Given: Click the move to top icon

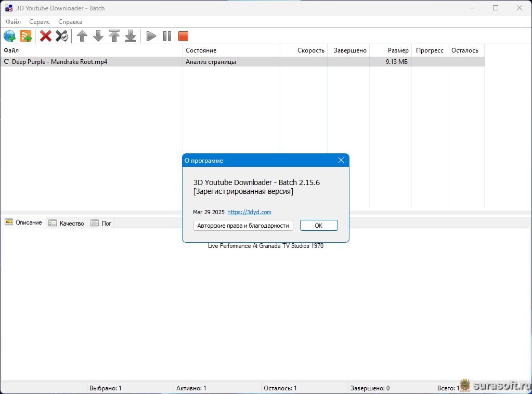Looking at the screenshot, I should click(x=114, y=36).
